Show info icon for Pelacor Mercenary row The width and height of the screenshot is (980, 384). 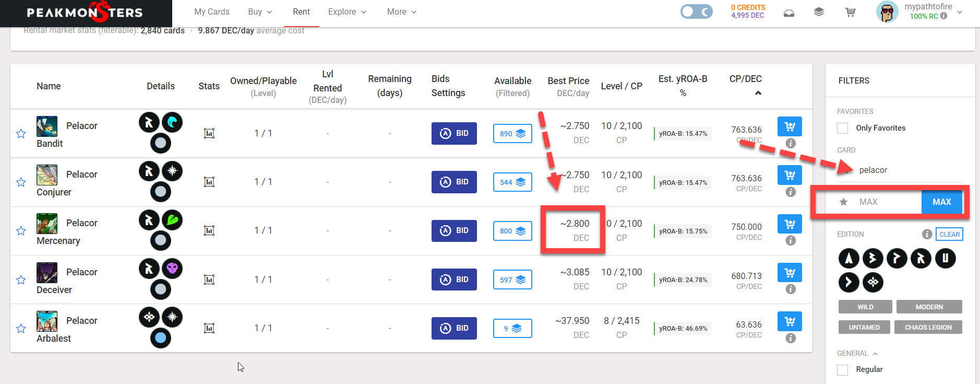[791, 240]
